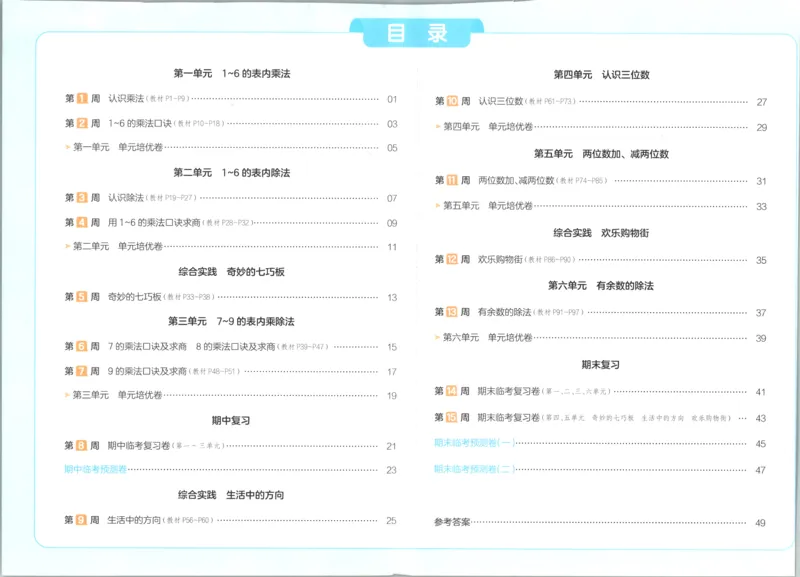Click the orange week 1 number badge

pos(82,98)
